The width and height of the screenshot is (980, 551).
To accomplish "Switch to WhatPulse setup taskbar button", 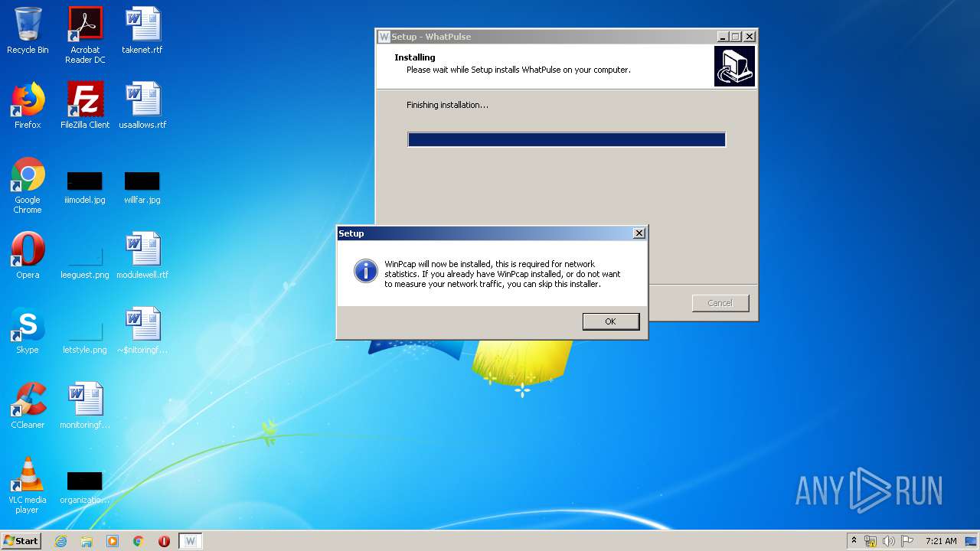I will coord(191,541).
